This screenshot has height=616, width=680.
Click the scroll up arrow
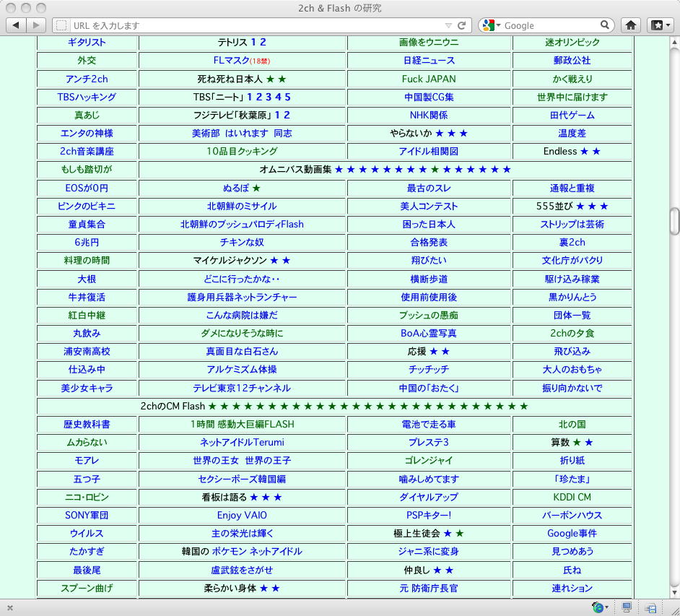674,43
